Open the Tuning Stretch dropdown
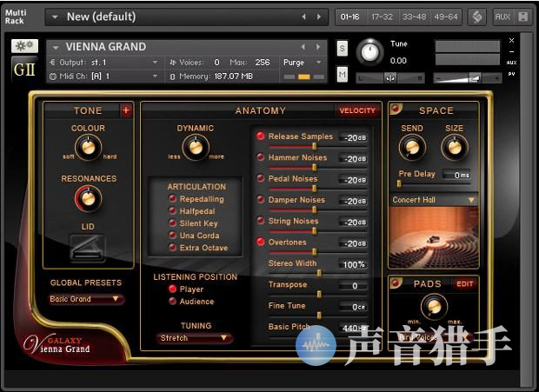This screenshot has height=392, width=539. [195, 338]
